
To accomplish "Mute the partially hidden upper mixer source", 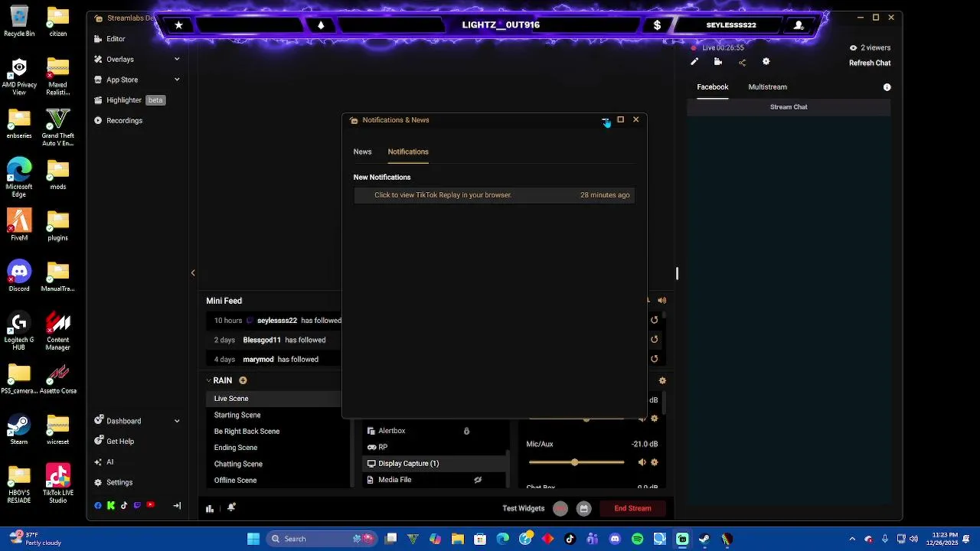I will tap(642, 419).
